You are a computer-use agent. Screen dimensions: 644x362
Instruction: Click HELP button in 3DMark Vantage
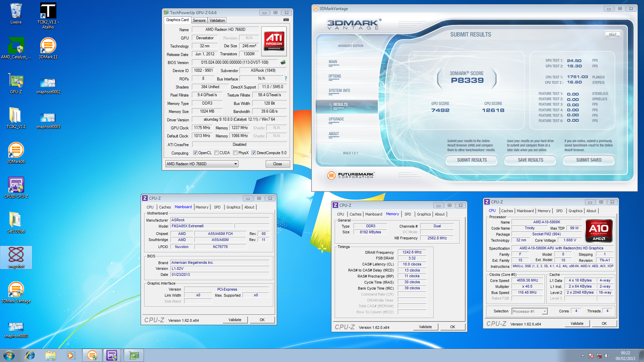tap(612, 34)
